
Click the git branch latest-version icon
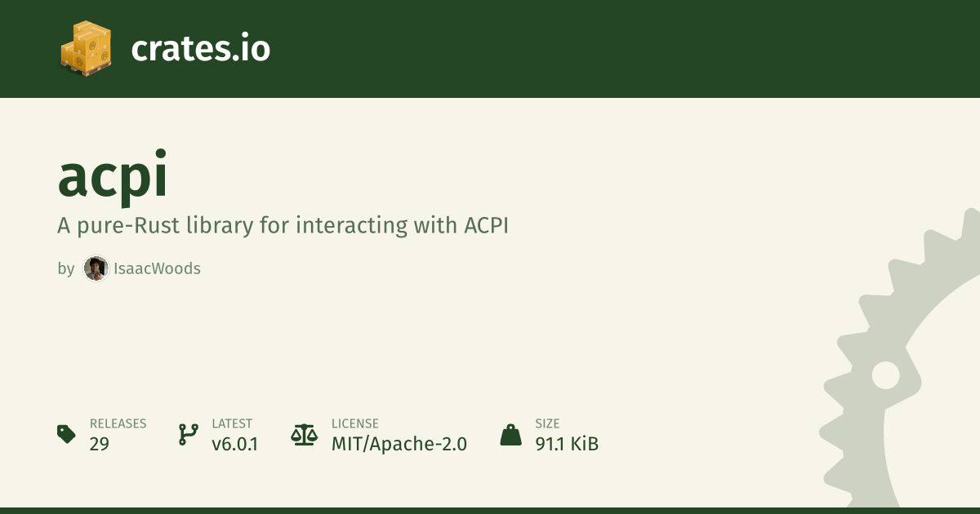click(x=188, y=434)
